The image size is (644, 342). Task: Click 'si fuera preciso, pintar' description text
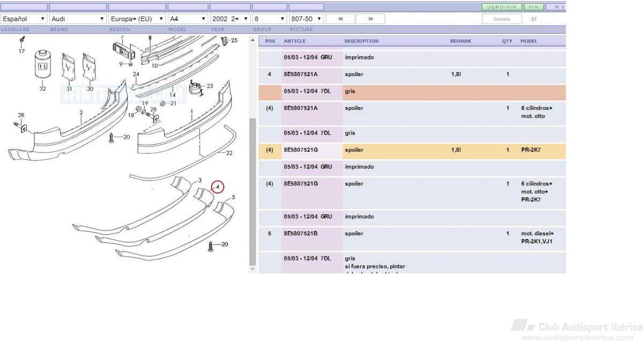pos(375,266)
